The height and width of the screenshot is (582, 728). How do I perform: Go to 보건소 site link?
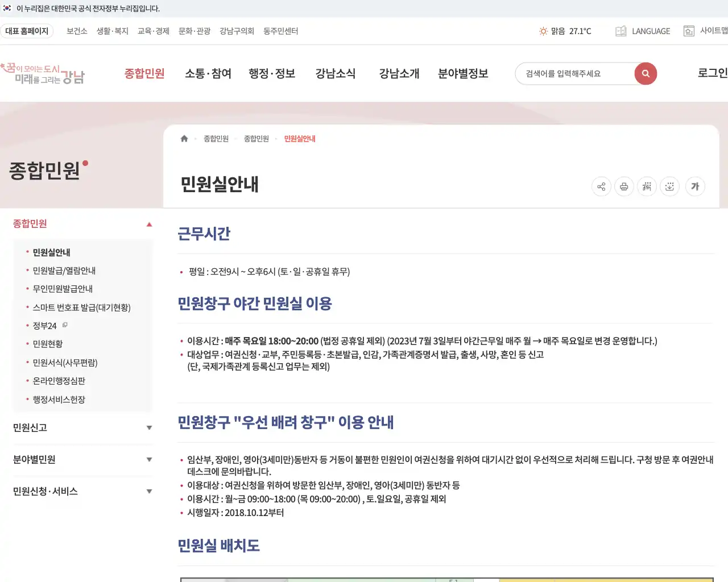coord(77,31)
